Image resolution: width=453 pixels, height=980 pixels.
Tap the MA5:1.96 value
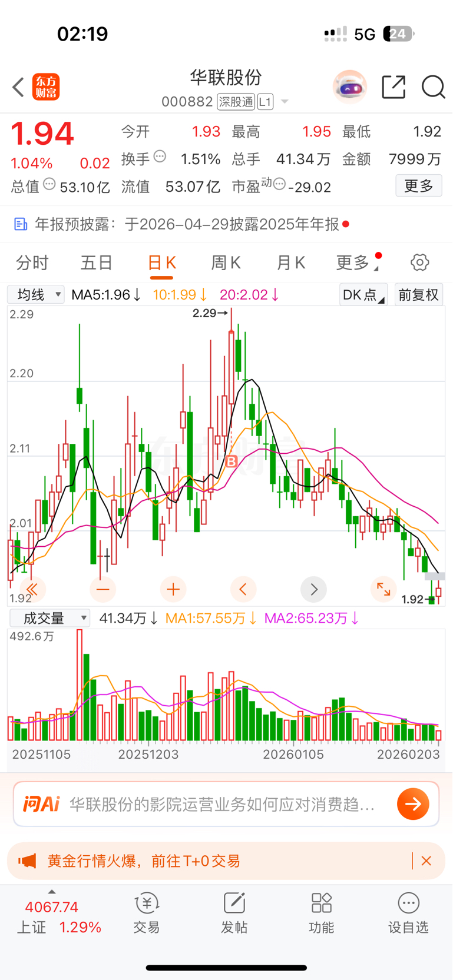(106, 294)
